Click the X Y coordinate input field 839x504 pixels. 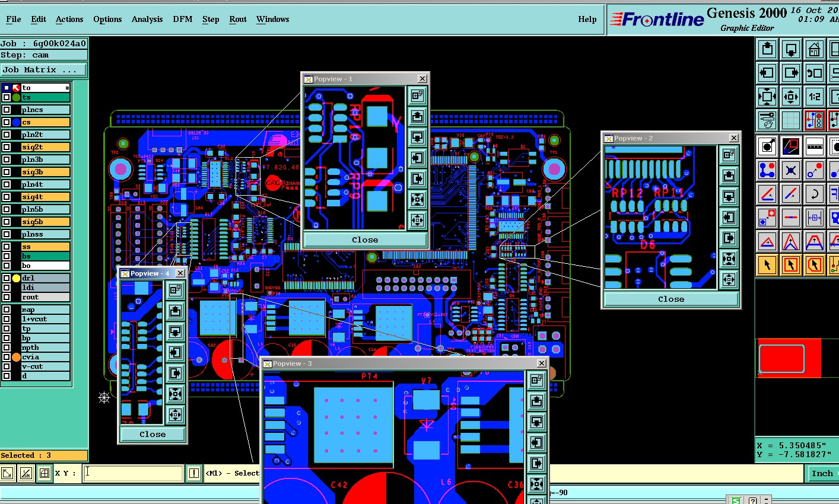coord(133,473)
